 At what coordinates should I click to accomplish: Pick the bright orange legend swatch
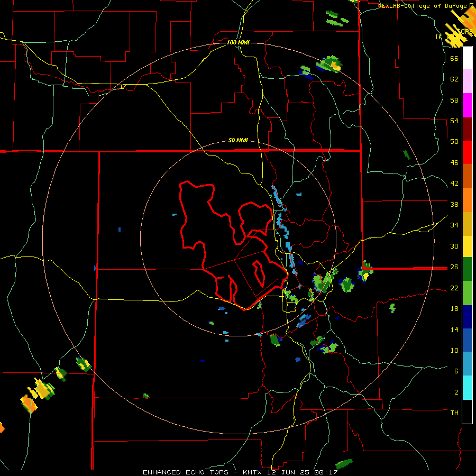point(467,200)
